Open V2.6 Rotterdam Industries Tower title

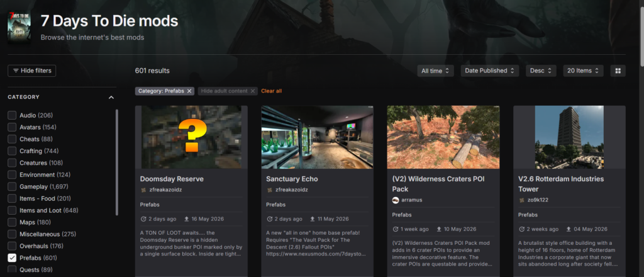click(561, 184)
